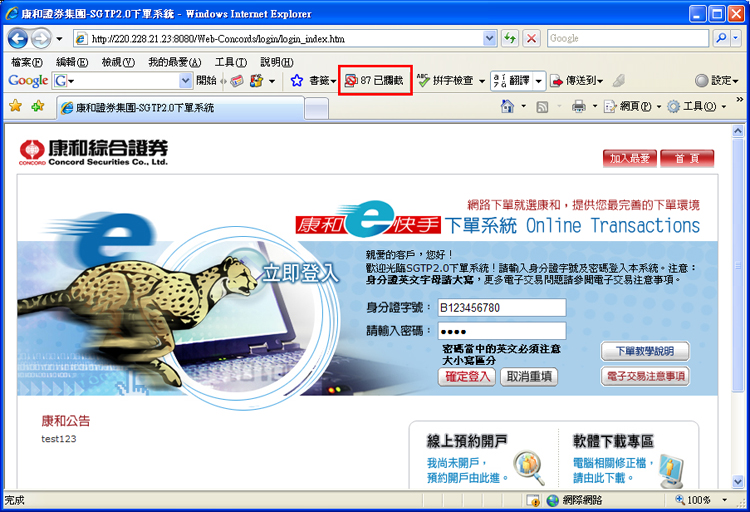Click the test123 announcement text
The height and width of the screenshot is (512, 750).
(58, 439)
